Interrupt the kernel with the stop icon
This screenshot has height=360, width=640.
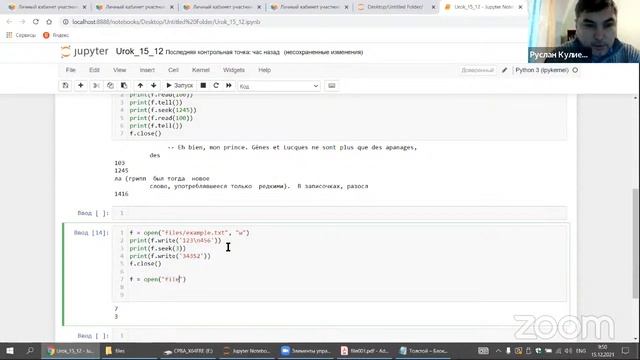[x=203, y=86]
